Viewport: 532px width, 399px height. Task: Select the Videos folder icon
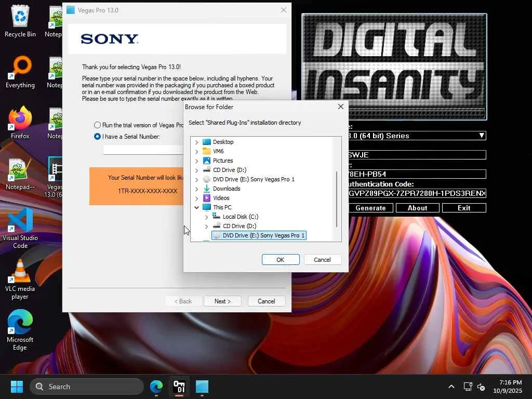[207, 198]
